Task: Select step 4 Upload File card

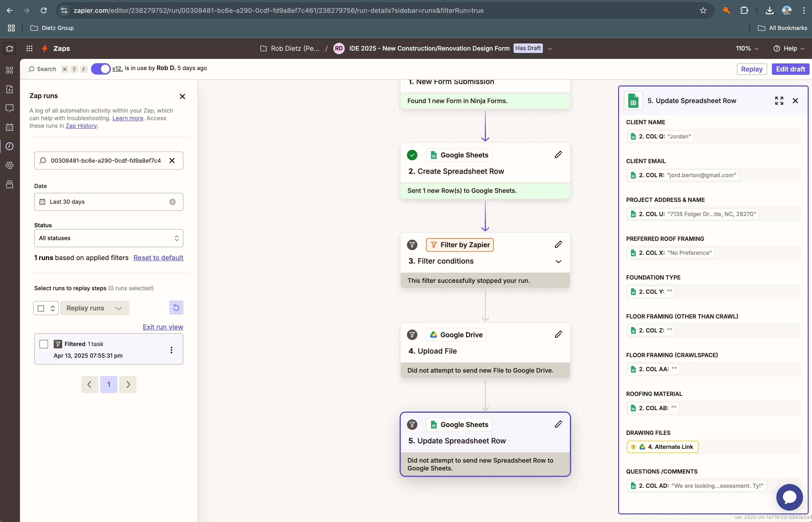Action: (x=485, y=351)
